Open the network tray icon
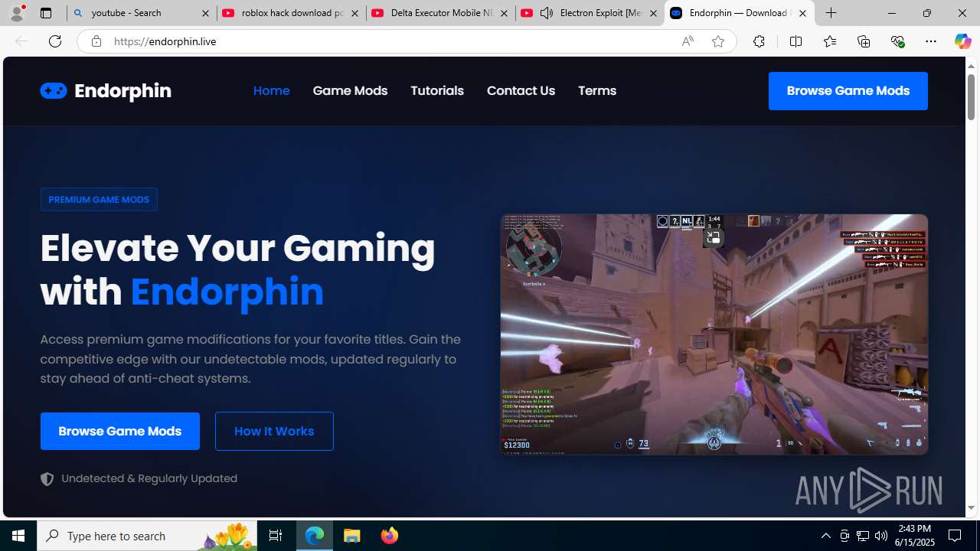 point(863,536)
